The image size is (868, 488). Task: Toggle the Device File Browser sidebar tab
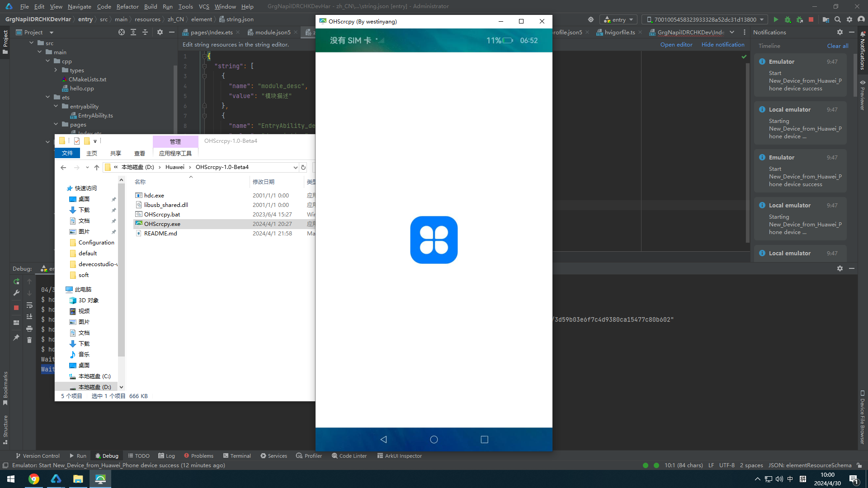[x=863, y=418]
